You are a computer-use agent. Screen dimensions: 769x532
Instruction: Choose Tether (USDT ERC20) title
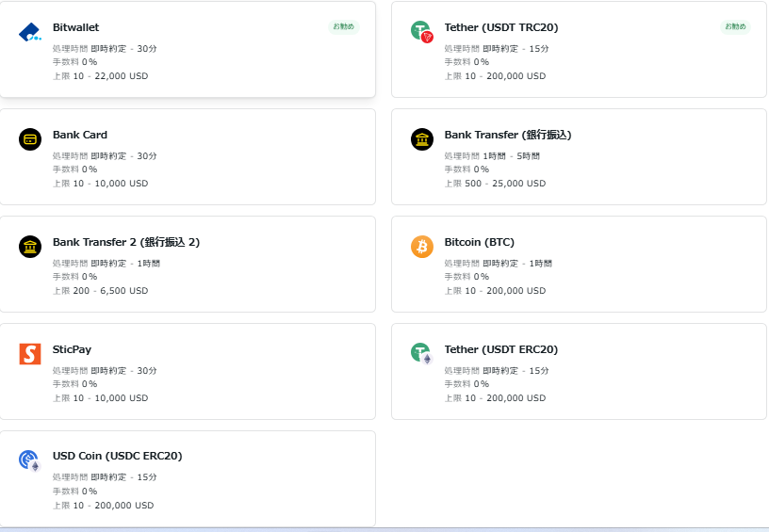[501, 349]
